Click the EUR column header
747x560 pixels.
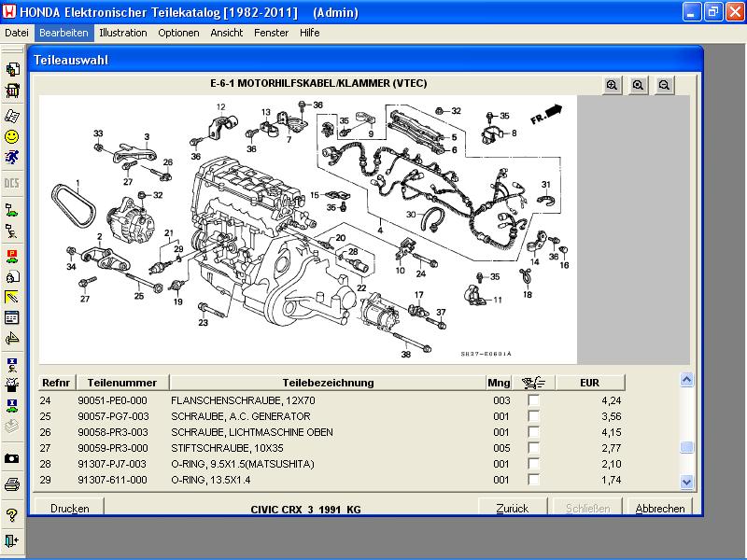point(590,383)
